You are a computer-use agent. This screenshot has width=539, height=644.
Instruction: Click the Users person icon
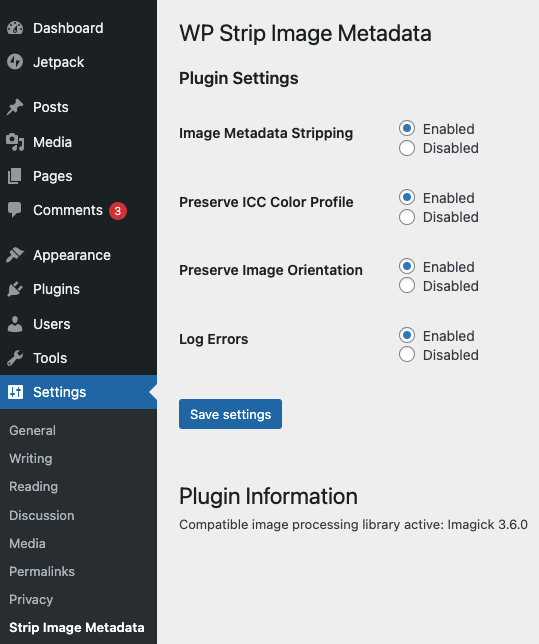click(15, 324)
